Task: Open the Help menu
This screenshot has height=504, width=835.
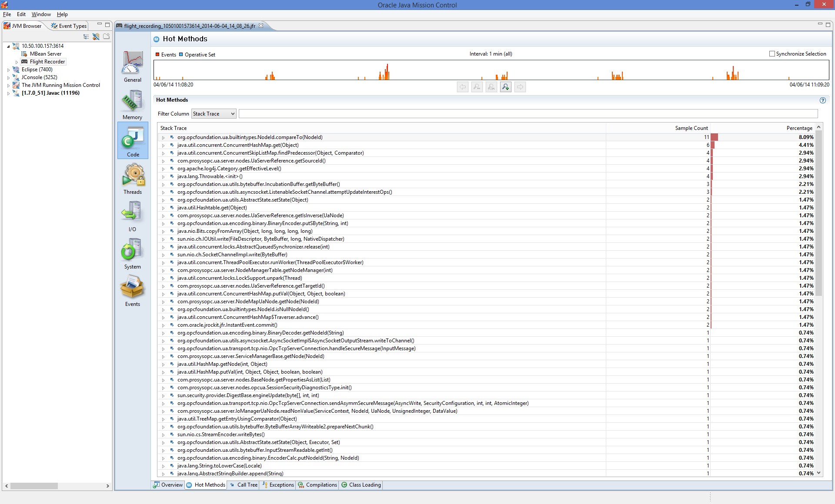Action: tap(62, 14)
